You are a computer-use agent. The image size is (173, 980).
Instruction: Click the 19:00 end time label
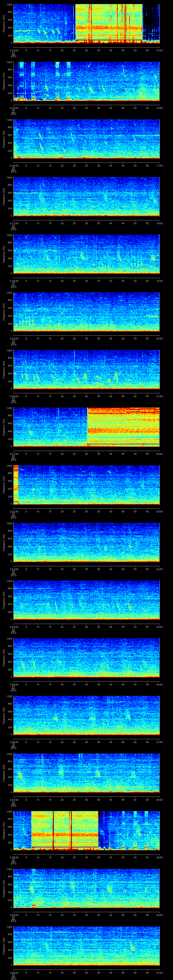(x=159, y=281)
